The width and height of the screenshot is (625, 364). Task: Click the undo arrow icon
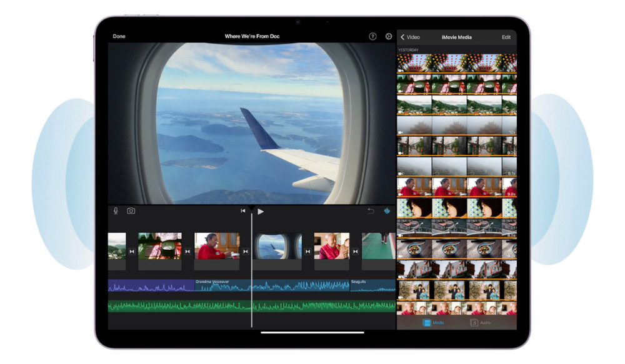tap(371, 211)
